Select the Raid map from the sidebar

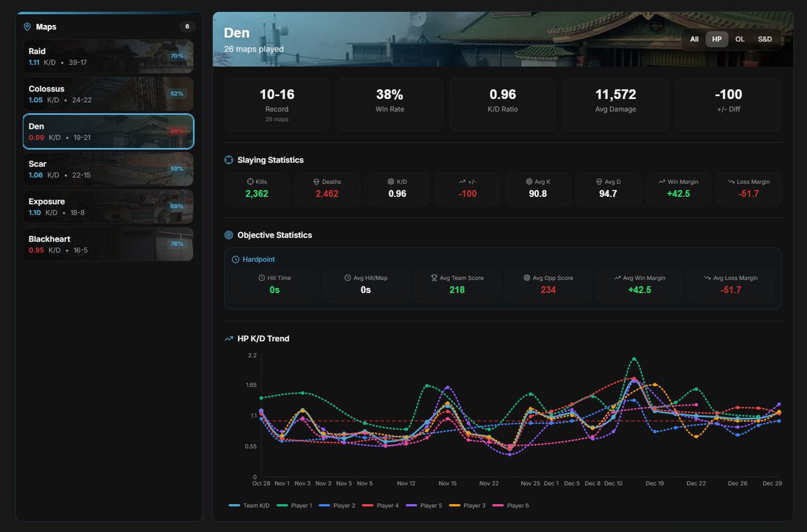tap(108, 56)
